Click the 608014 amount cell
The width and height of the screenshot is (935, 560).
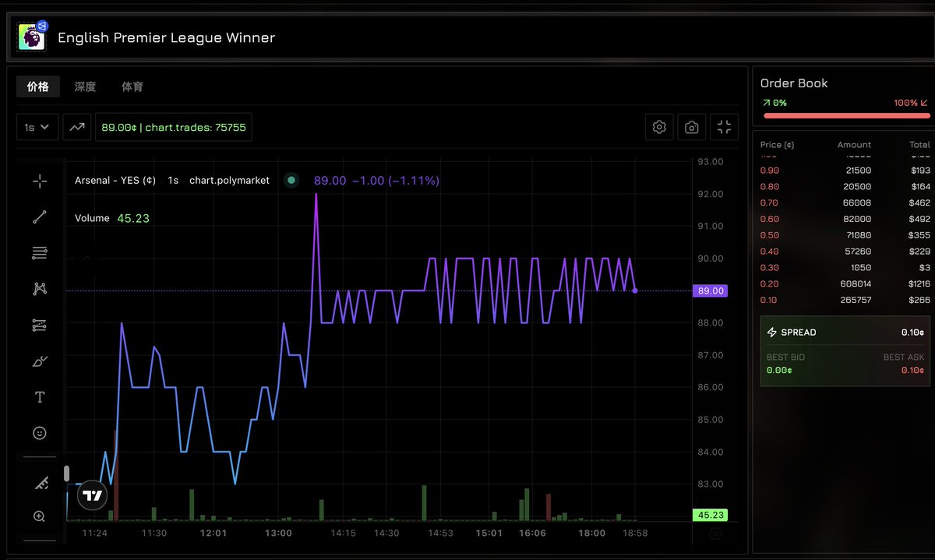(856, 284)
